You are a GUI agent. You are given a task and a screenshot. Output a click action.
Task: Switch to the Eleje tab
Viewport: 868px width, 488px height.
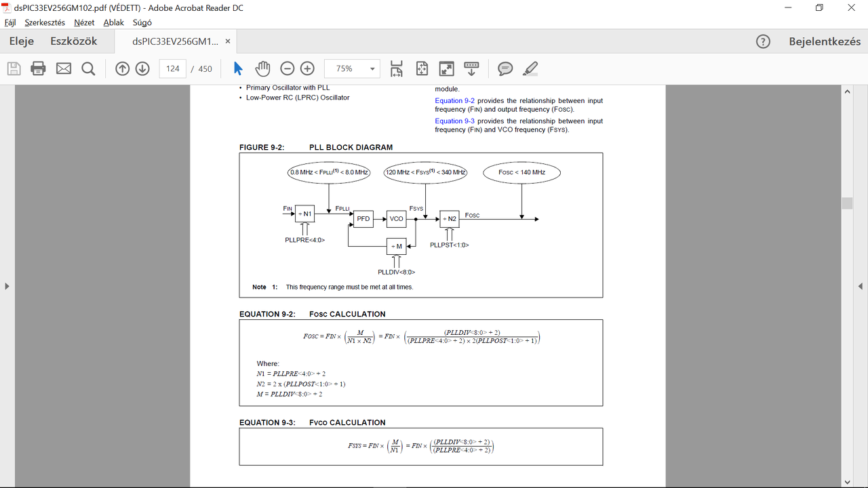click(22, 41)
